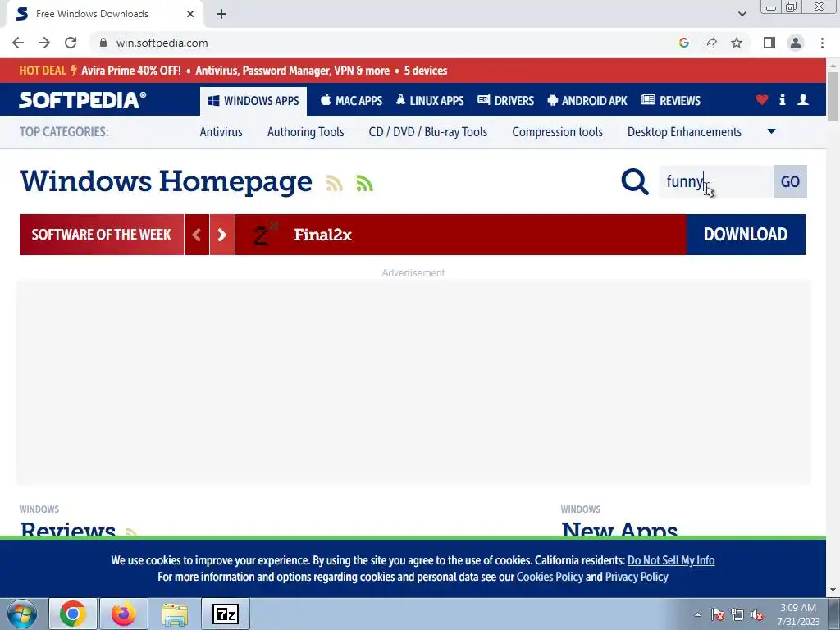Screen dimensions: 840x630
Task: Show next software of the week
Action: pos(221,235)
